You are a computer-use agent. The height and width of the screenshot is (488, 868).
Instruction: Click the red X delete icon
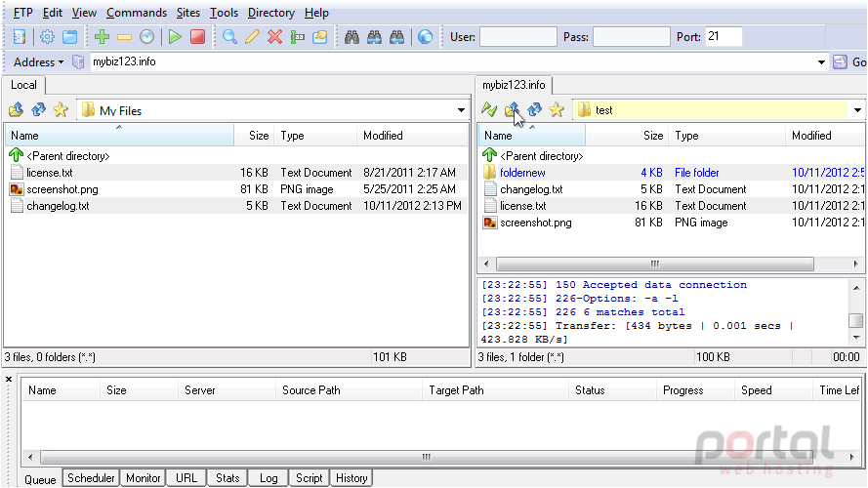pyautogui.click(x=274, y=37)
